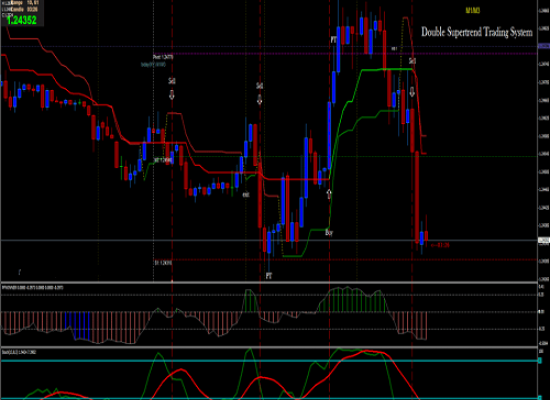Click the second Sell down-arrow near the chart's center
The height and width of the screenshot is (400, 550).
[x=260, y=100]
